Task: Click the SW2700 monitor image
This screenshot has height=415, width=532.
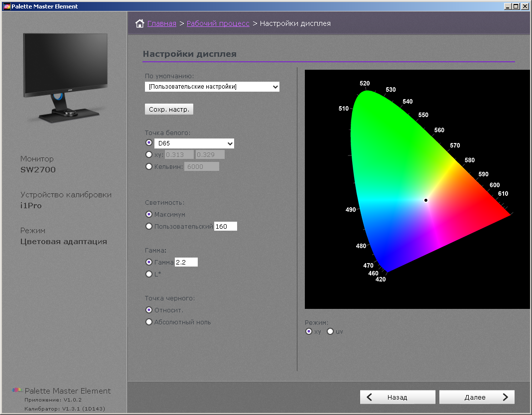Action: [65, 76]
